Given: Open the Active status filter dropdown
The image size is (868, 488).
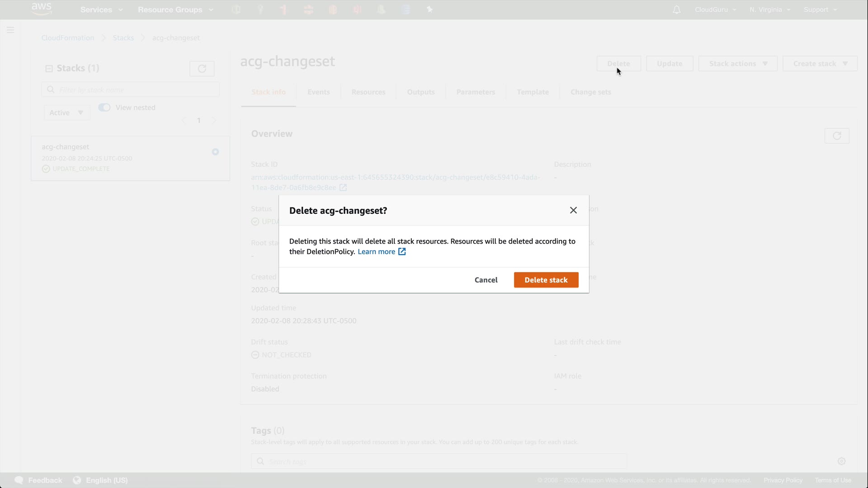Looking at the screenshot, I should pos(66,113).
